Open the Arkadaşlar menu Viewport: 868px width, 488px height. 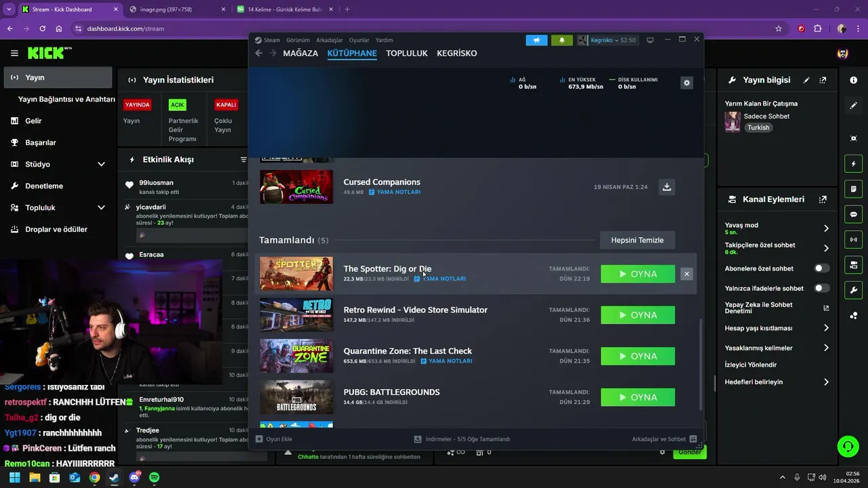point(330,40)
